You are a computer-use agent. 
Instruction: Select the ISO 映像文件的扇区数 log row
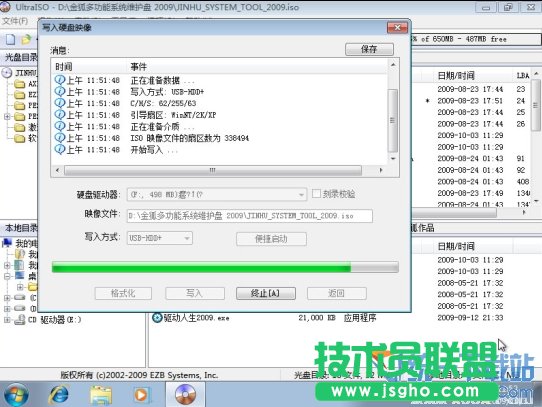click(x=220, y=138)
